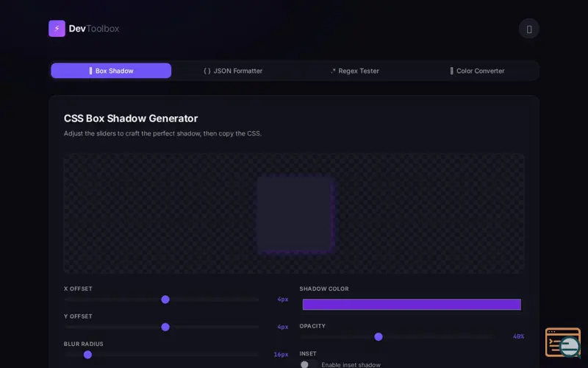This screenshot has width=588, height=368.
Task: Open the floating terminal assistant icon
Action: [x=562, y=342]
